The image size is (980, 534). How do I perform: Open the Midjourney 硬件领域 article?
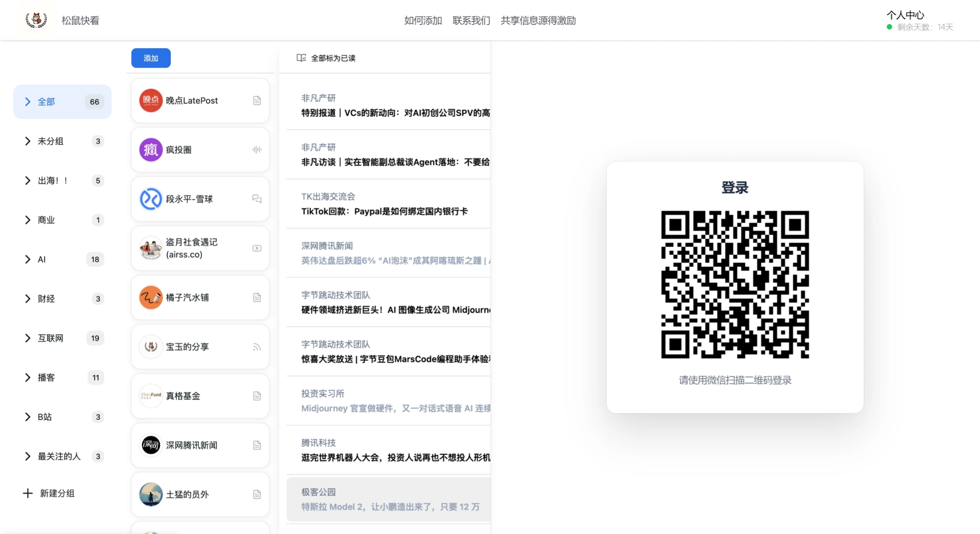395,310
